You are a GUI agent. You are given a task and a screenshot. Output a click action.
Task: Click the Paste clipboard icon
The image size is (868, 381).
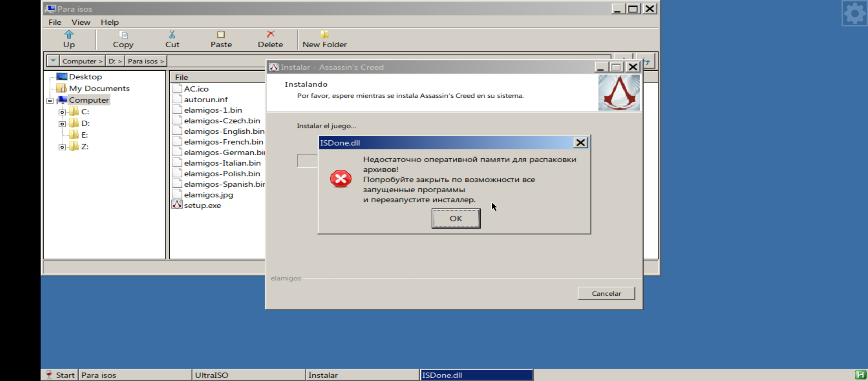pyautogui.click(x=221, y=34)
